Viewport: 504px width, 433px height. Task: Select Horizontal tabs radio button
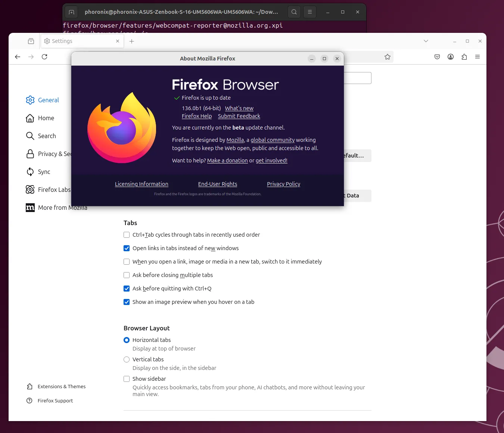[127, 340]
